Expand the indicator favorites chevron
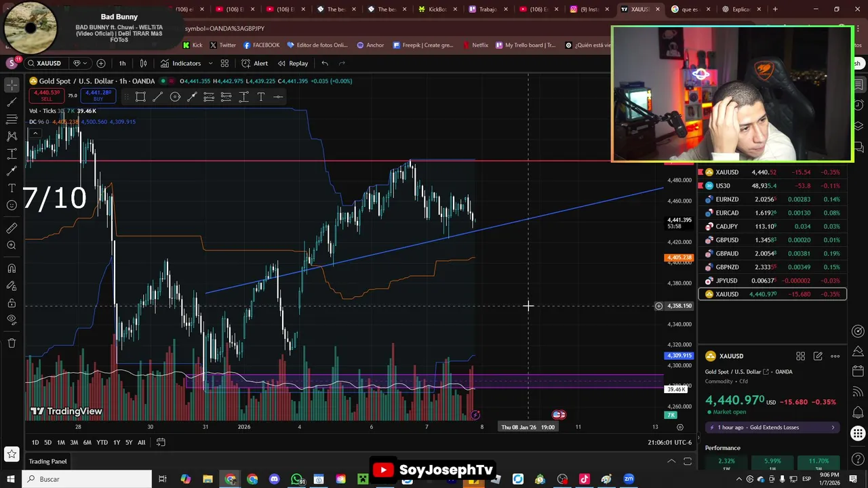Viewport: 868px width, 488px height. pyautogui.click(x=210, y=63)
